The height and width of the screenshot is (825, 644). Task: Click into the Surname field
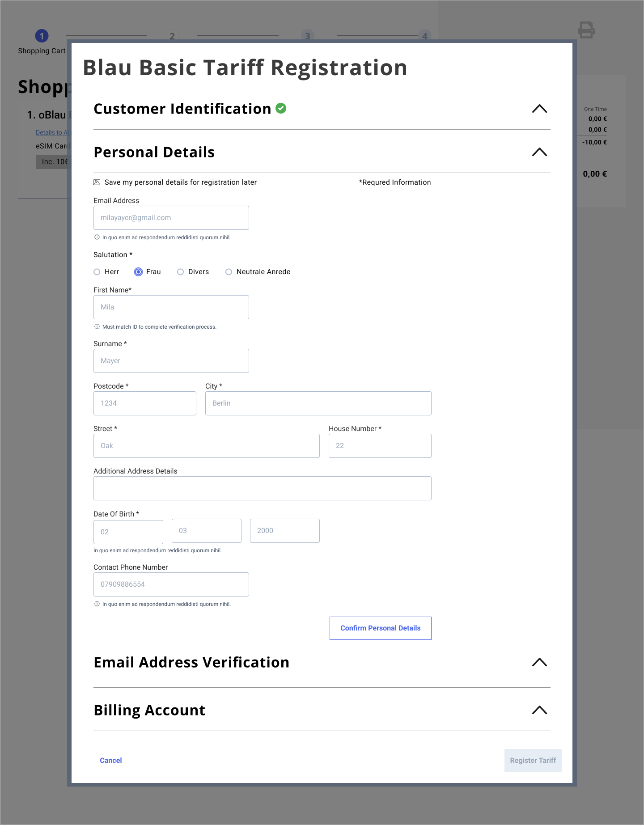(171, 361)
